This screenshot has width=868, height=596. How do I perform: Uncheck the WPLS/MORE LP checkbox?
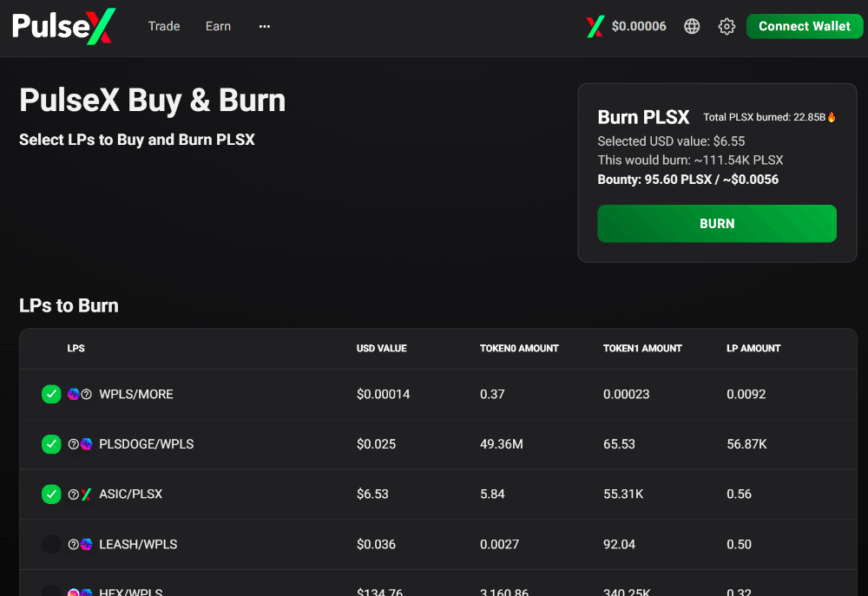click(51, 394)
